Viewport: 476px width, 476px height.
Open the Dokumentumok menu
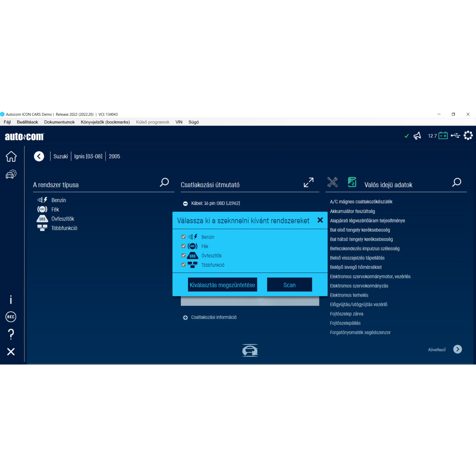(x=59, y=122)
